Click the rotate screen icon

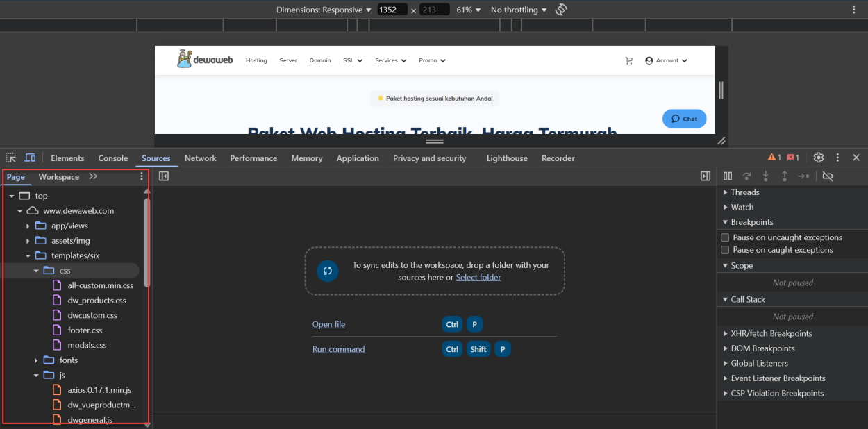tap(561, 10)
